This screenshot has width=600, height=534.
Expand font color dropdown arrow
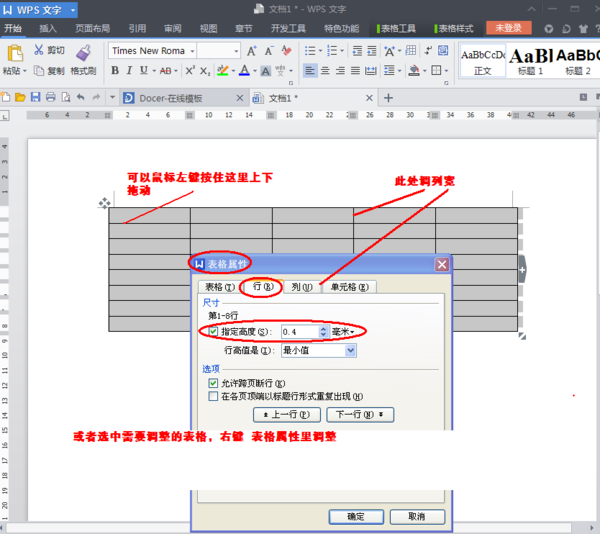(x=255, y=71)
